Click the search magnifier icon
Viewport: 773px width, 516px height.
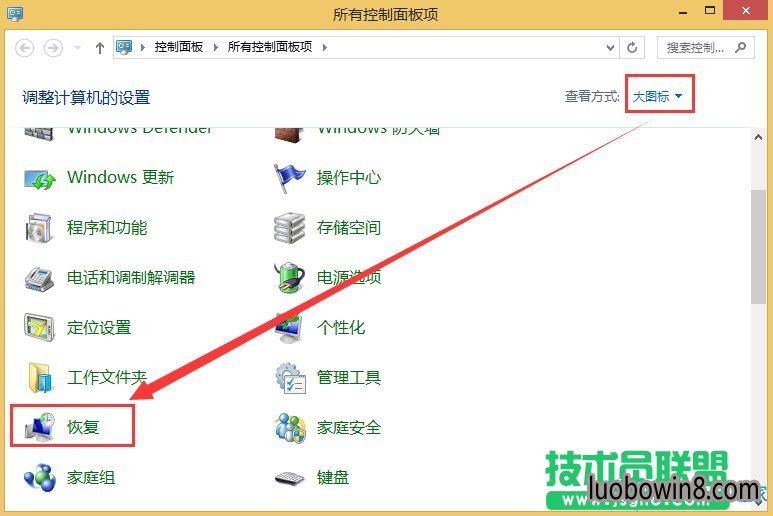(x=740, y=47)
